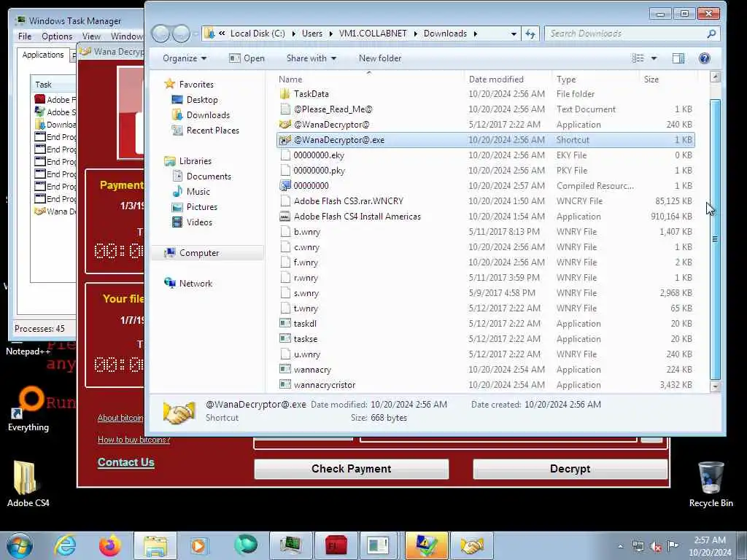Sort files by Date modified column
Viewport: 747px width, 560px height.
coord(507,79)
